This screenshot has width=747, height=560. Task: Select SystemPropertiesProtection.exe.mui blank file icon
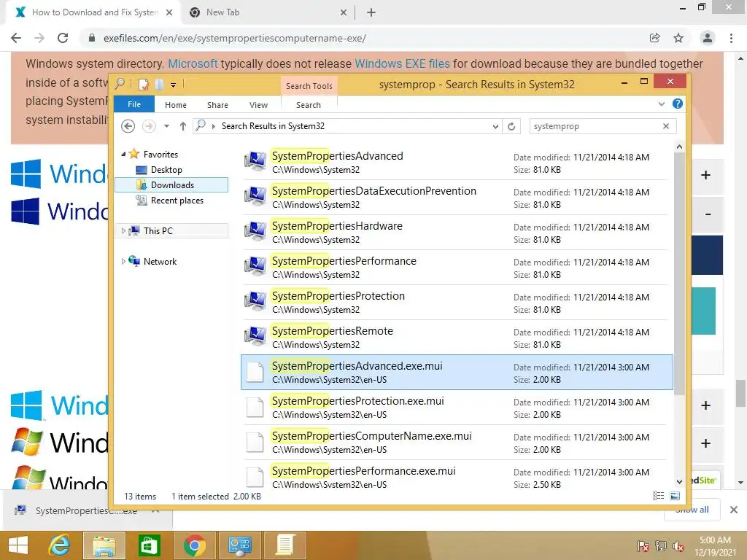[255, 407]
